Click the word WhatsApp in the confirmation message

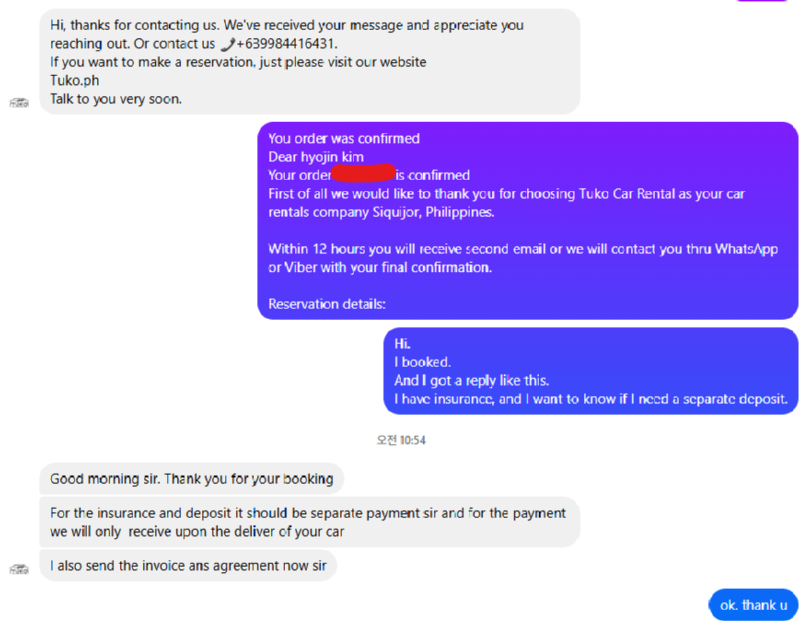click(746, 249)
